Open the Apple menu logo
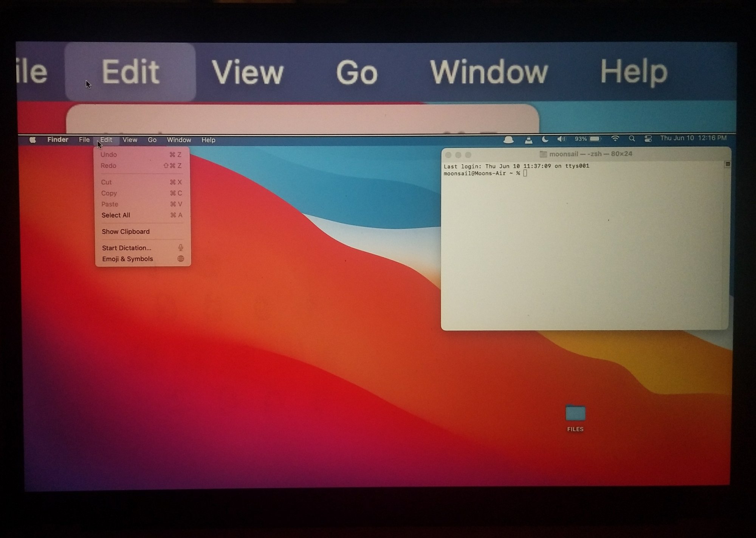Image resolution: width=756 pixels, height=538 pixels. 33,140
